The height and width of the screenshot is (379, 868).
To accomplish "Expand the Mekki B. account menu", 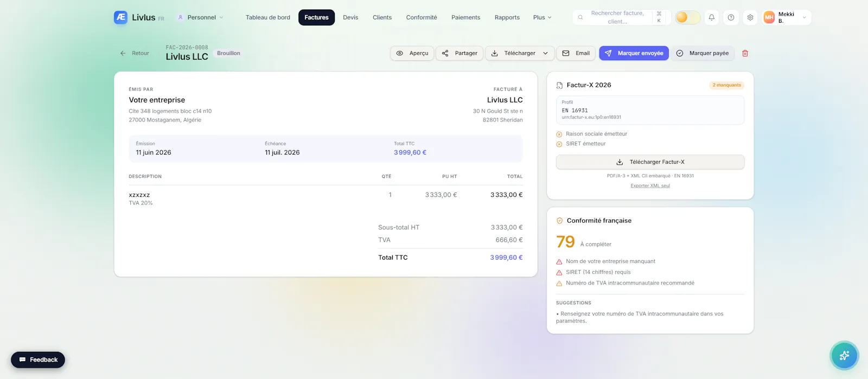I will tap(787, 17).
